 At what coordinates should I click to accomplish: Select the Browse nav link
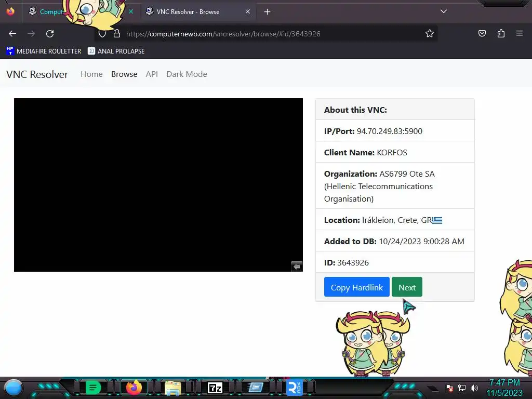(x=124, y=74)
